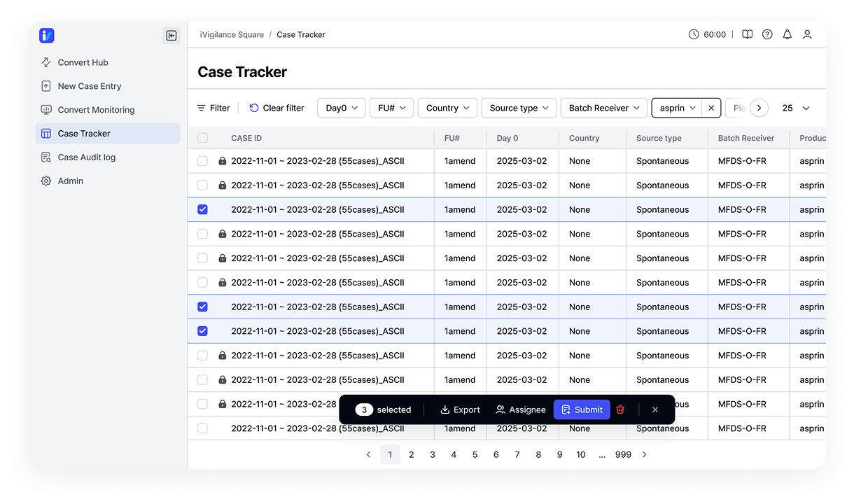The width and height of the screenshot is (854, 504).
Task: Delete selected cases with the red trash icon
Action: point(620,409)
